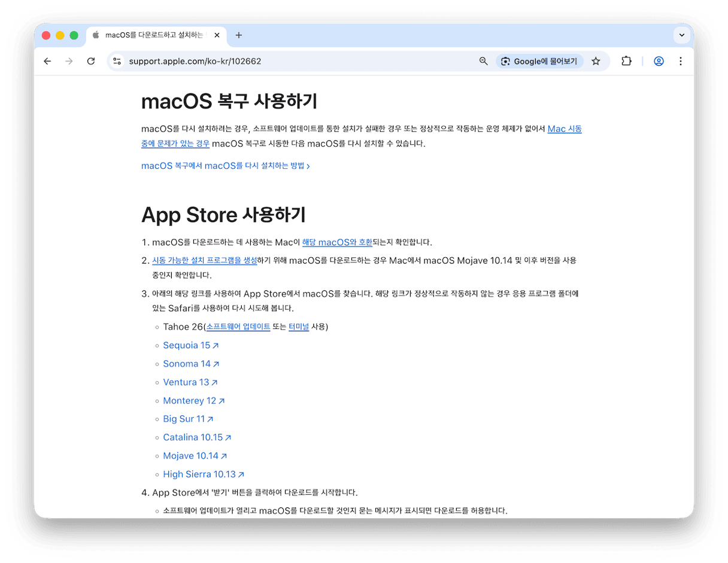Click the 터미널 link next to Tahoe 26

(x=299, y=327)
